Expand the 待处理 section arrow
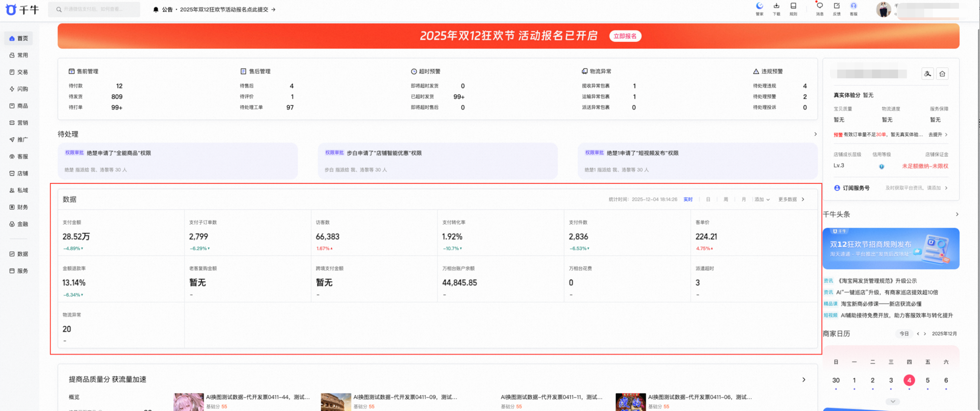Image resolution: width=980 pixels, height=411 pixels. click(815, 134)
